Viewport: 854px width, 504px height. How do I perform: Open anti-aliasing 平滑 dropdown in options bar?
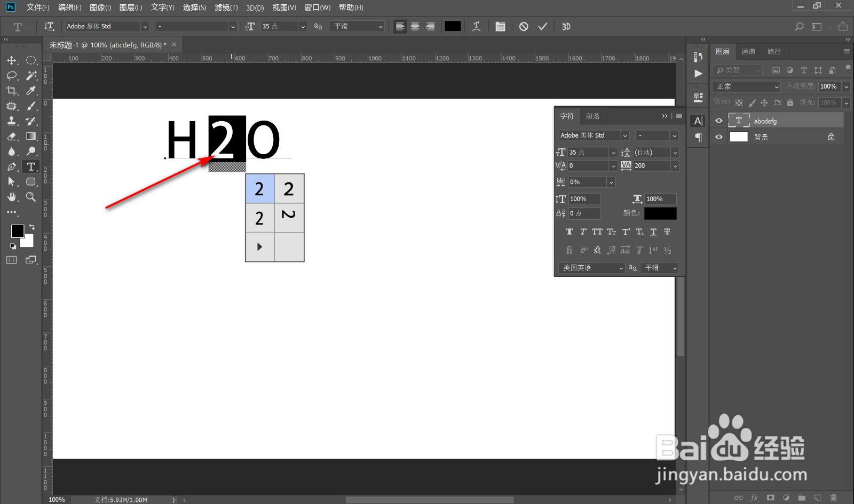(357, 26)
